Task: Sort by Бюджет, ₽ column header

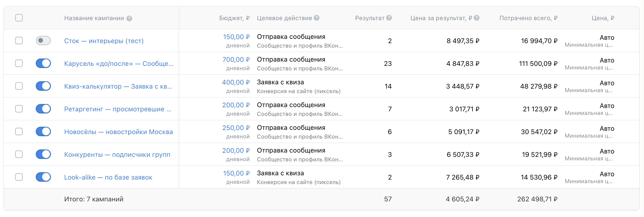Action: 234,18
